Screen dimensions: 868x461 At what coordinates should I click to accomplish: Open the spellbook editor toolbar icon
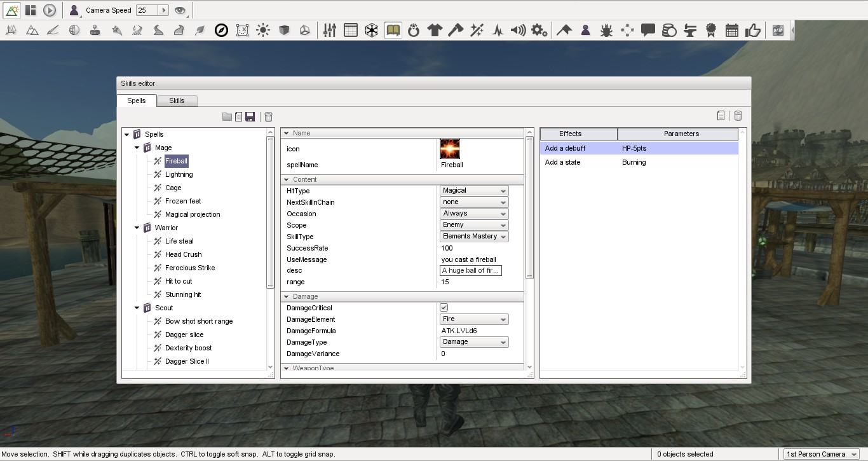click(x=393, y=31)
